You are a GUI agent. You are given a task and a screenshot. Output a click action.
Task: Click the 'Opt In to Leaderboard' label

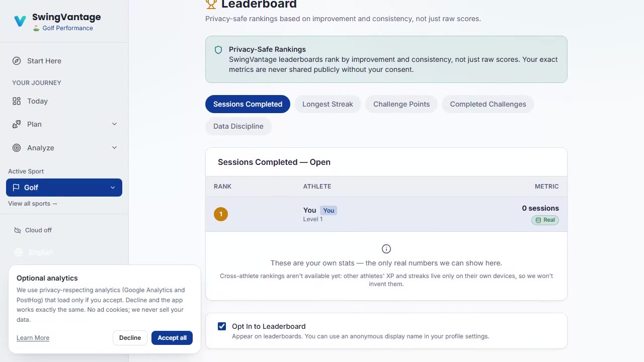(269, 326)
